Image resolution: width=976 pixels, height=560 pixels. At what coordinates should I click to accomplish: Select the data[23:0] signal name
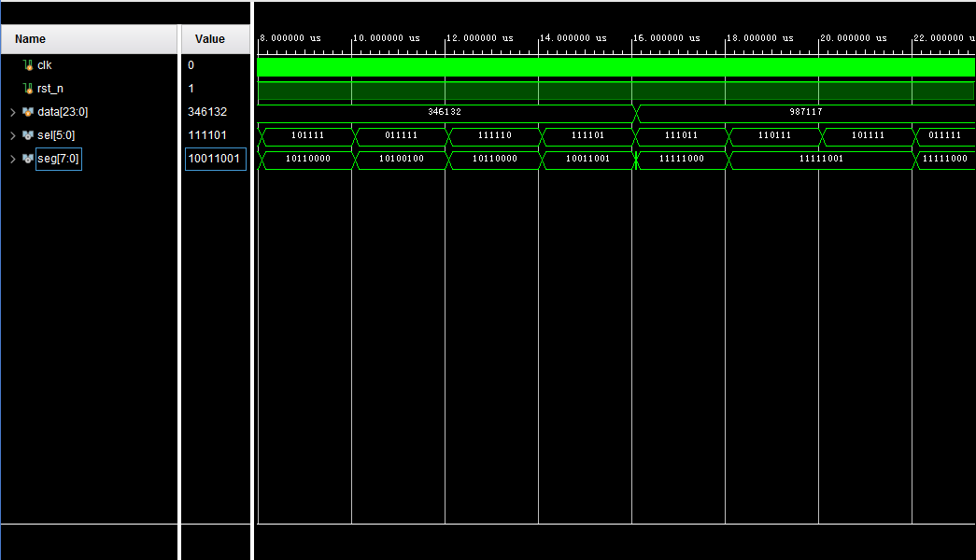pyautogui.click(x=61, y=111)
